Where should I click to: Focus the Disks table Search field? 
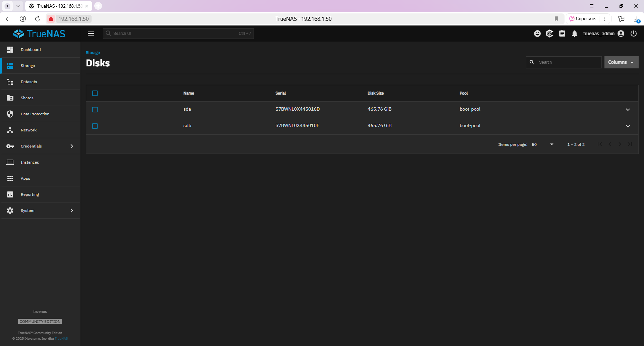pyautogui.click(x=563, y=62)
